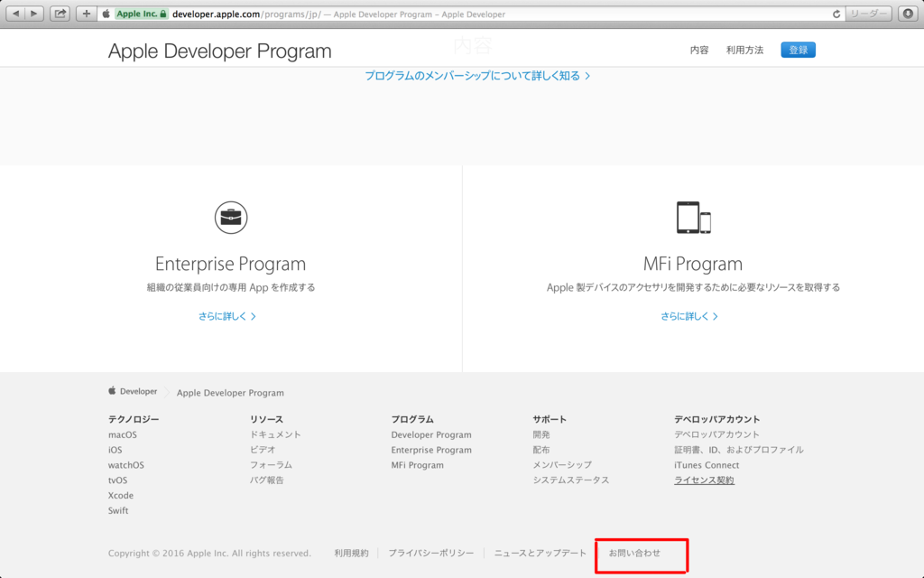
Task: Open the Apple Developer logo in breadcrumb
Action: pos(133,391)
